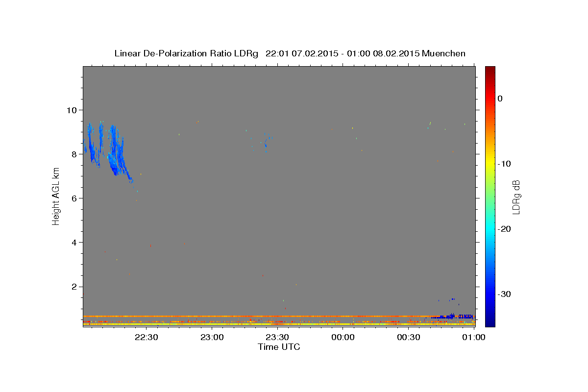Select the 01:00 time tick label
The width and height of the screenshot is (588, 392).
(474, 337)
